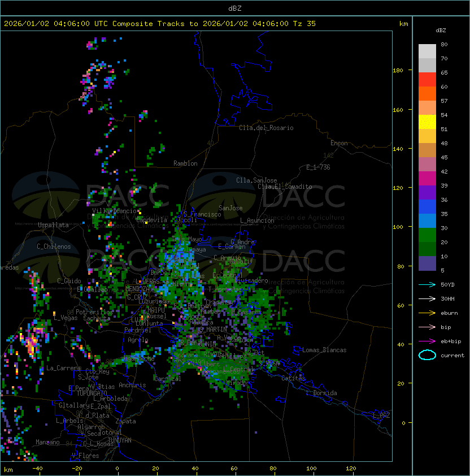This screenshot has width=470, height=476.
Task: Click the Lomas_Blancas label
Action: coord(324,350)
